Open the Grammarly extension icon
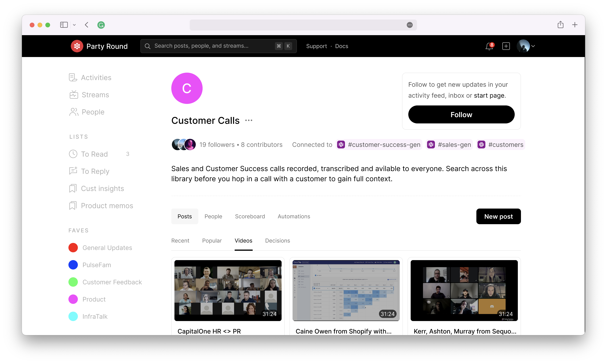This screenshot has height=364, width=607. pyautogui.click(x=101, y=25)
